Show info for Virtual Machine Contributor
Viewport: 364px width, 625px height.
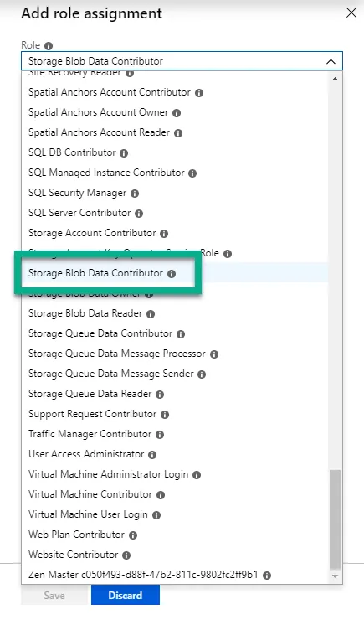click(161, 495)
